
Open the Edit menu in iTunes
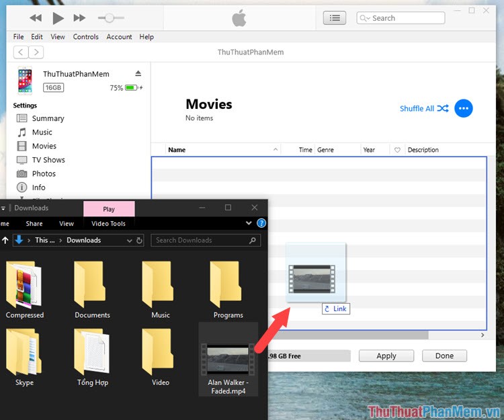[x=37, y=37]
